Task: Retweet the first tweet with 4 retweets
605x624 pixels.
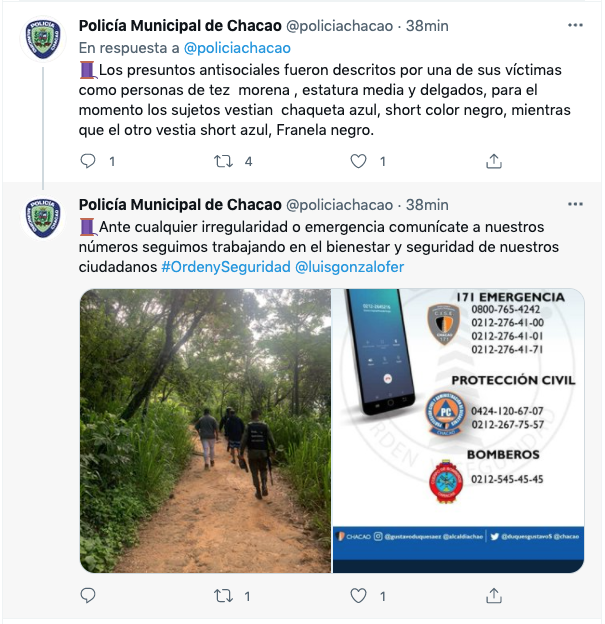Action: (x=223, y=160)
